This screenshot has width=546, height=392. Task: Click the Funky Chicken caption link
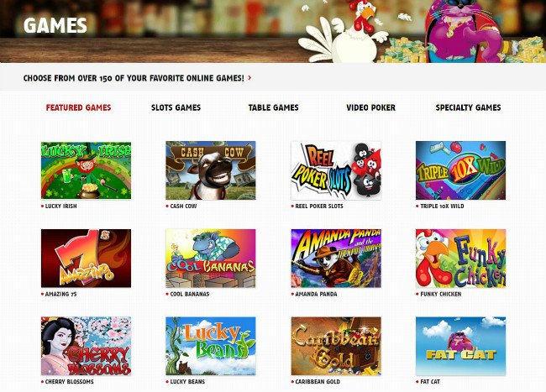pos(441,294)
